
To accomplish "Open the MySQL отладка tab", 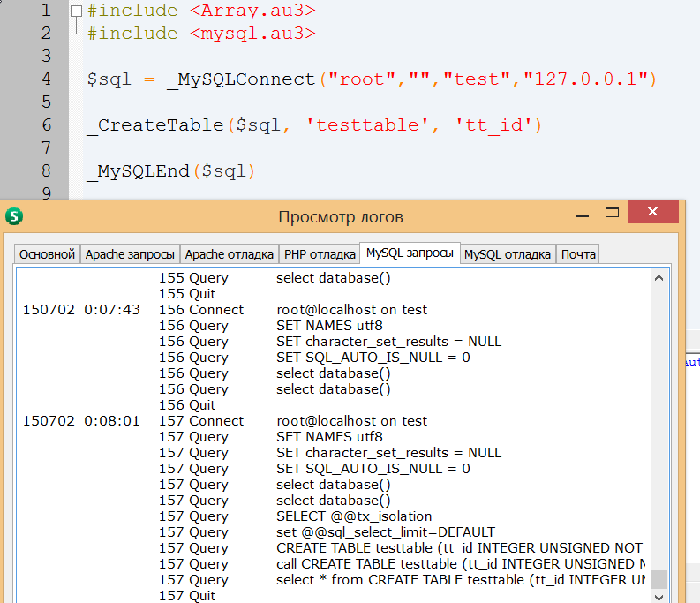I will (x=508, y=254).
